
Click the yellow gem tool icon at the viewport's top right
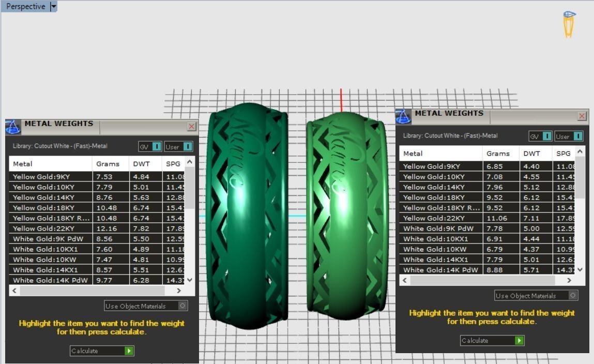(x=569, y=24)
